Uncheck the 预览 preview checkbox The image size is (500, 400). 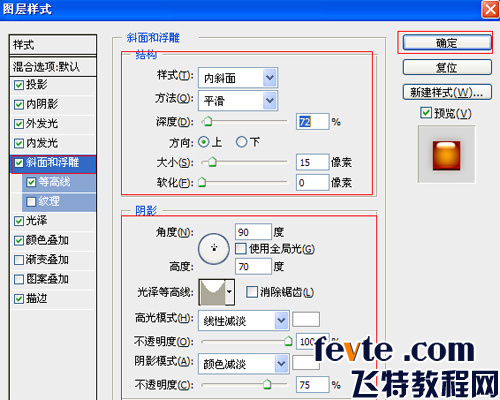(426, 113)
